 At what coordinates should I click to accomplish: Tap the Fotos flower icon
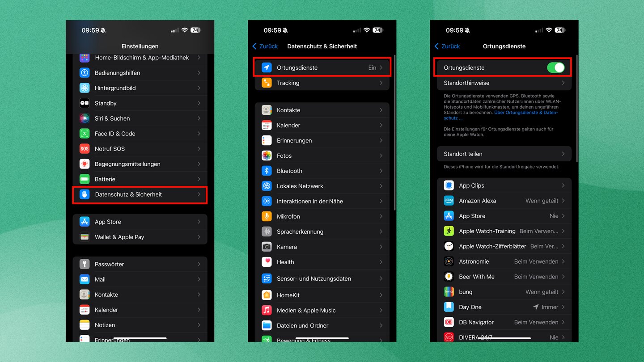[267, 156]
